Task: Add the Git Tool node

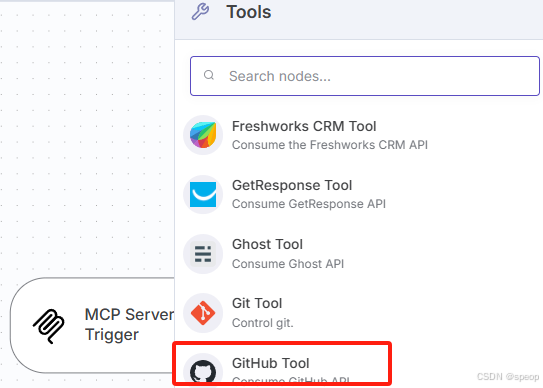Action: 359,313
